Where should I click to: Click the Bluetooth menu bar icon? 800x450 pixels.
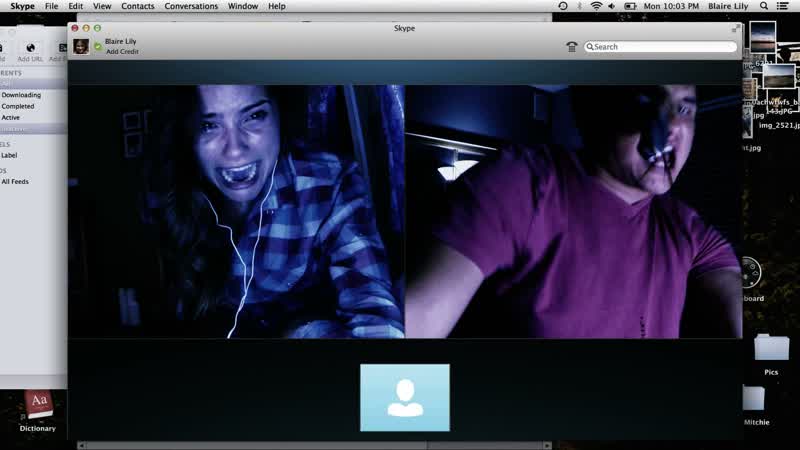click(579, 6)
